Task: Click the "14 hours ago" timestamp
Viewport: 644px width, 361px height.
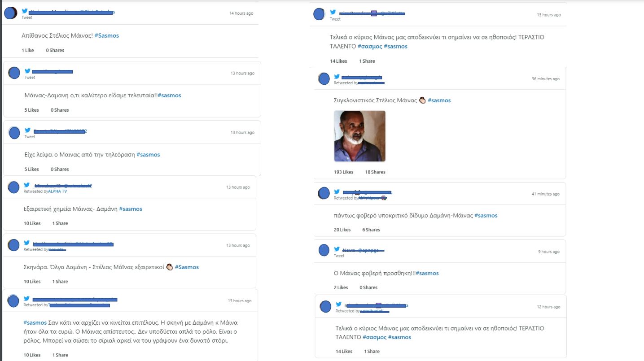Action: (241, 13)
